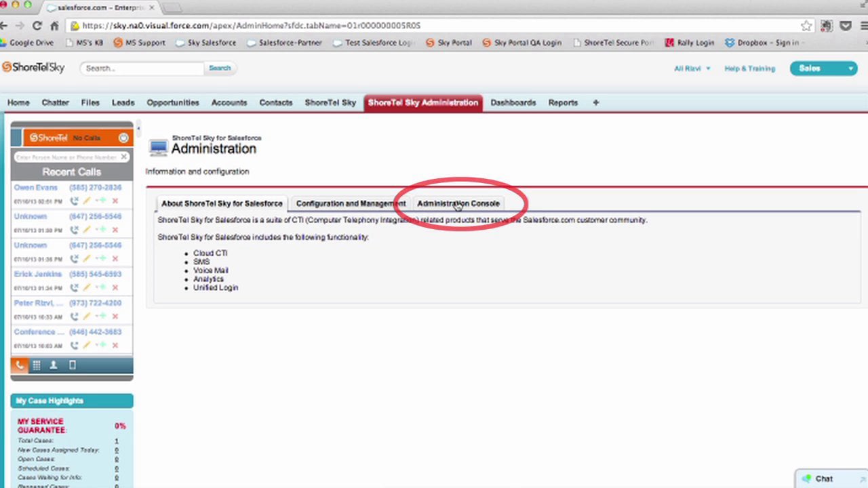The image size is (868, 488).
Task: Clear the person name or phone number field
Action: point(123,157)
